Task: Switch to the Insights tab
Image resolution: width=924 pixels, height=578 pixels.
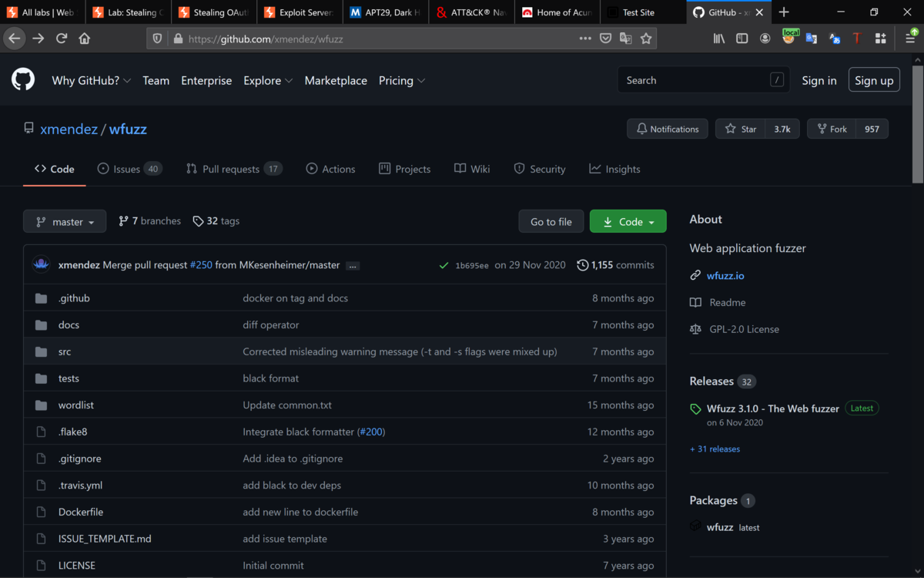Action: [x=614, y=169]
